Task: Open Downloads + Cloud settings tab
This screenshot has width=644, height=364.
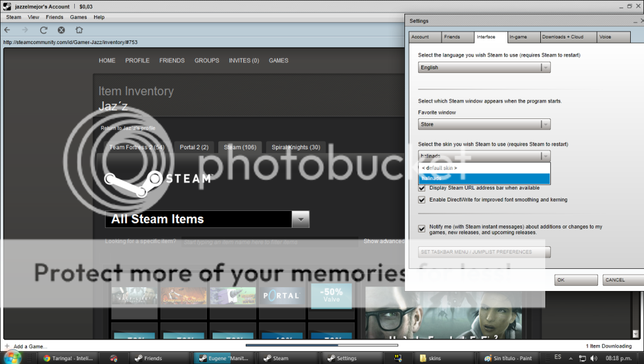Action: coord(569,37)
